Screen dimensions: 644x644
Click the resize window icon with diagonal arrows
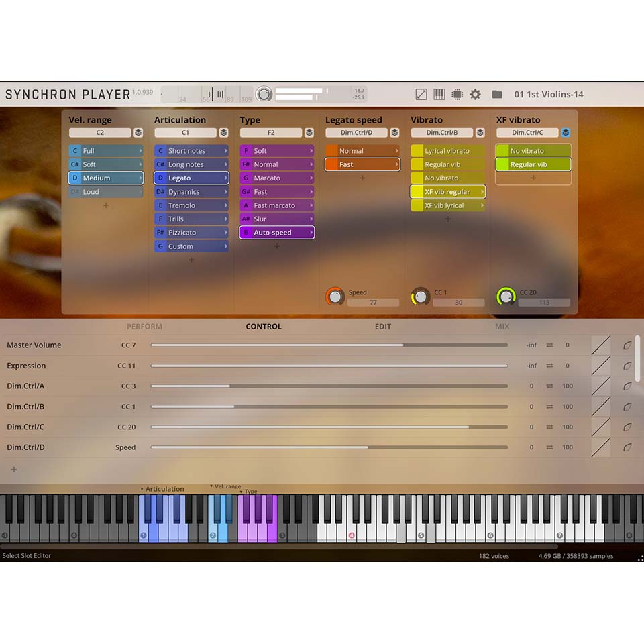click(421, 94)
